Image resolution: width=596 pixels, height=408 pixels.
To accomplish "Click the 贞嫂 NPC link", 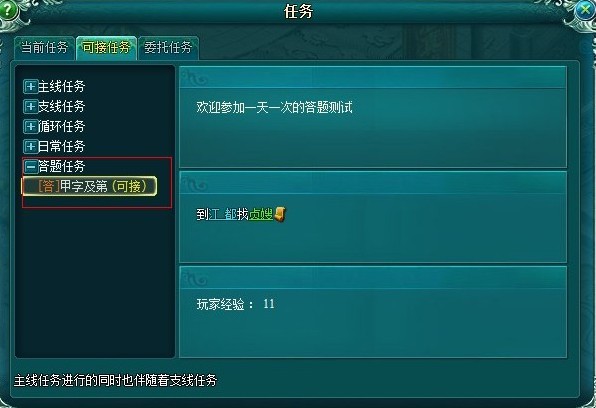I will [x=261, y=215].
